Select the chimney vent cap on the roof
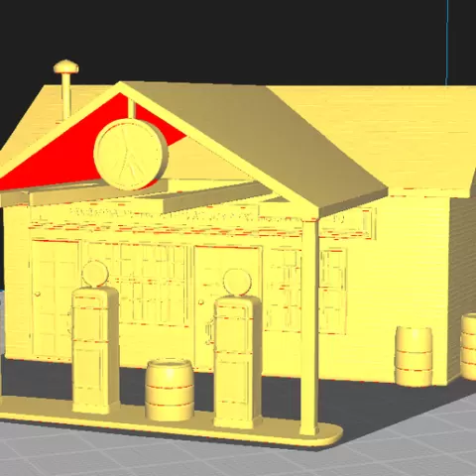This screenshot has height=476, width=476. [66, 66]
